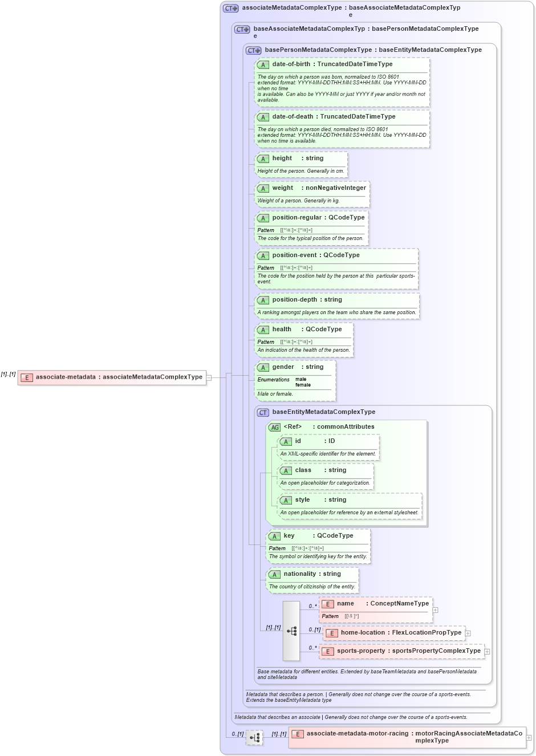Image resolution: width=536 pixels, height=756 pixels.
Task: Click the E icon of the associate-metadata element
Action: click(26, 377)
